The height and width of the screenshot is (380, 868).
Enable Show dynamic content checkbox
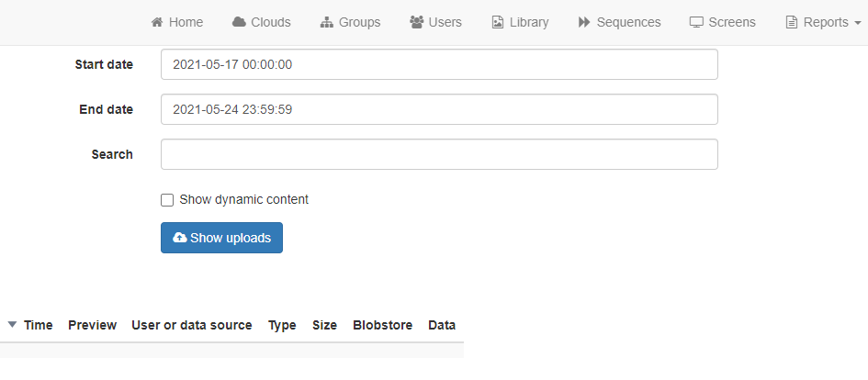tap(167, 200)
